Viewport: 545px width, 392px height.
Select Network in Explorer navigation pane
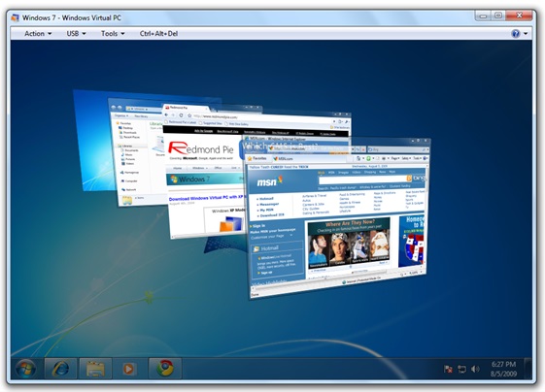tap(129, 189)
